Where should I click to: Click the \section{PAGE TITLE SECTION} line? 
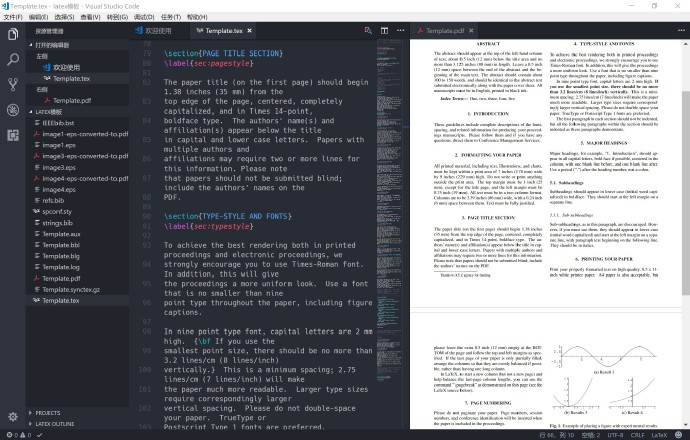click(224, 53)
